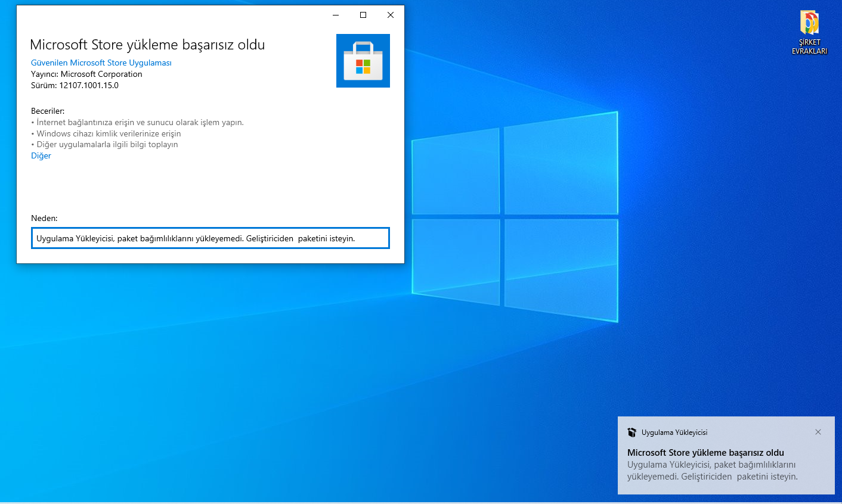This screenshot has height=504, width=842.
Task: Maximize the installer window
Action: pos(363,15)
